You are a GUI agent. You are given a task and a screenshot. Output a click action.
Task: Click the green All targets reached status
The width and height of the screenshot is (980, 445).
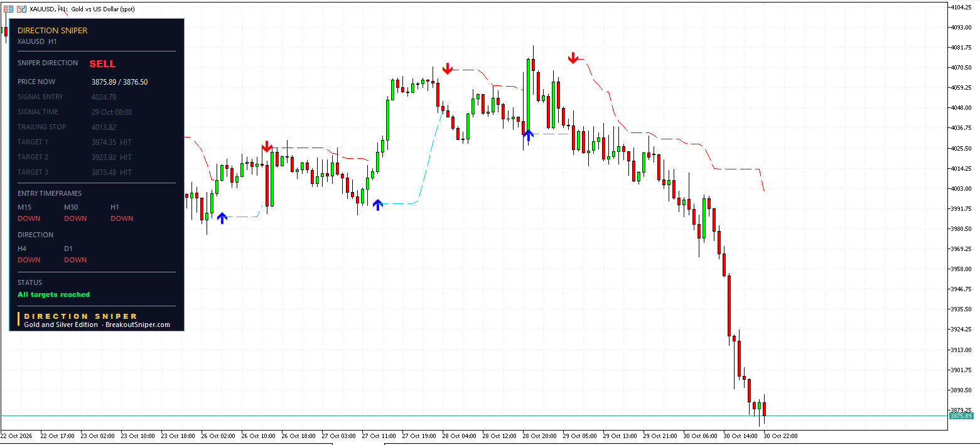coord(54,294)
